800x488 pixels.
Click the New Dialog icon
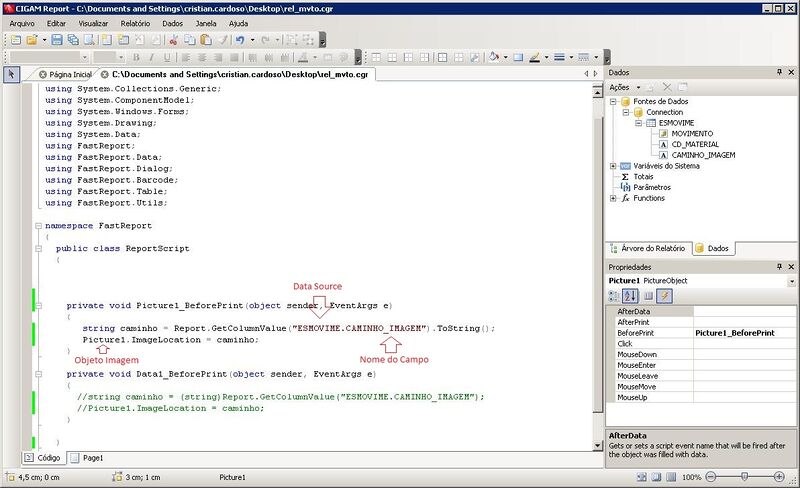pyautogui.click(x=123, y=40)
